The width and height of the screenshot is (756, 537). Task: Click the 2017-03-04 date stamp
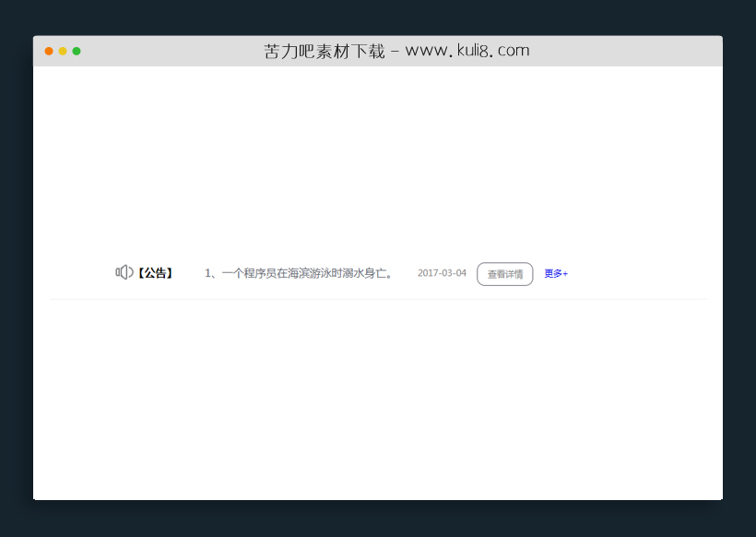[x=441, y=271]
